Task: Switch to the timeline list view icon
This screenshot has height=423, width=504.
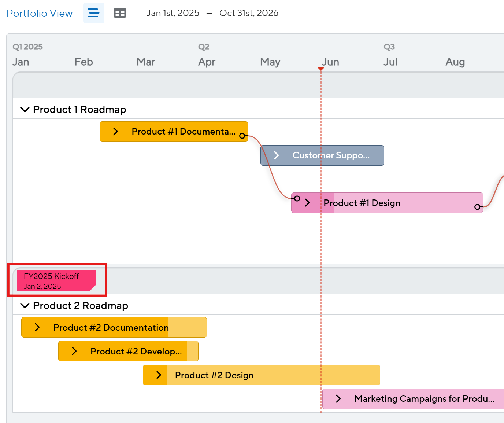Action: 93,13
